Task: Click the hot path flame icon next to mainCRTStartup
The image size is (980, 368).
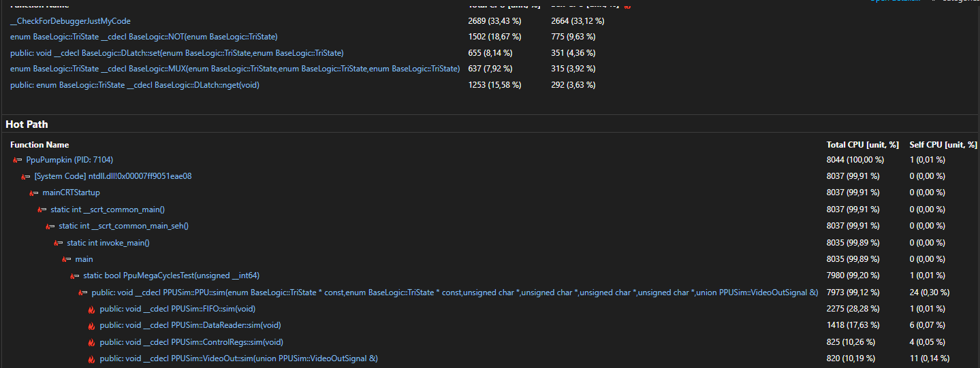Action: click(x=34, y=193)
